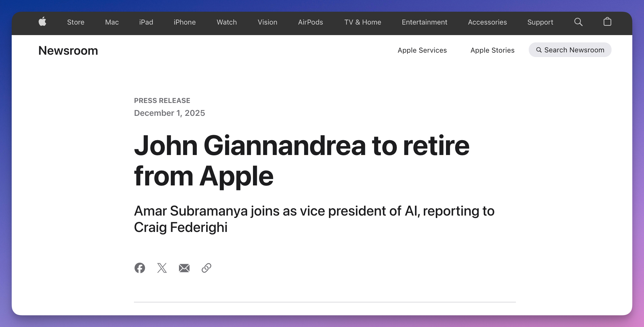Open the Support page
Image resolution: width=644 pixels, height=327 pixels.
[540, 22]
